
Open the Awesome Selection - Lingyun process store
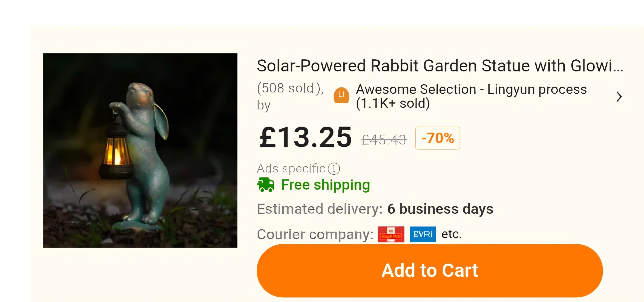click(x=471, y=89)
